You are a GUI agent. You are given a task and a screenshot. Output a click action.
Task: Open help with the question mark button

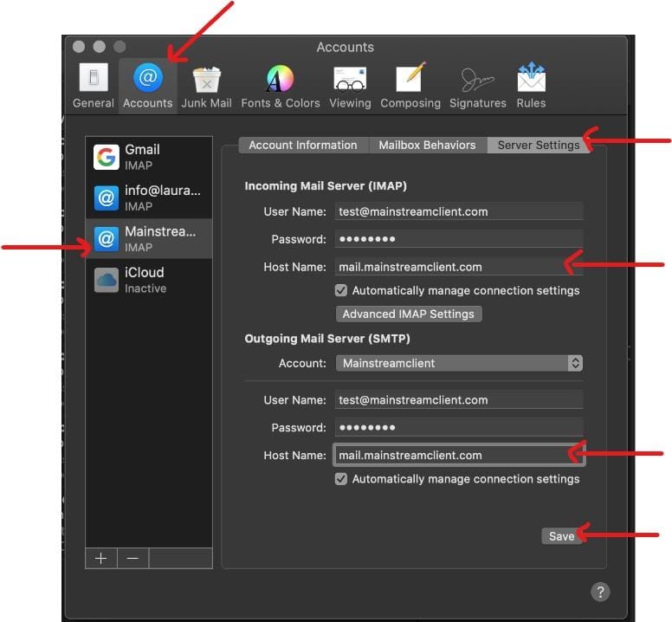coord(600,592)
